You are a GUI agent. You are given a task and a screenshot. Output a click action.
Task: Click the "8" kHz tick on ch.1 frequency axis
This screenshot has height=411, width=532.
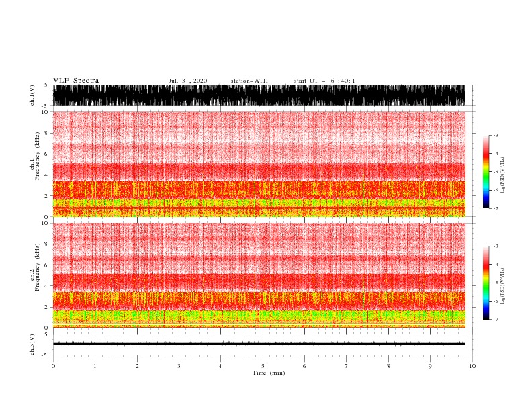pyautogui.click(x=46, y=133)
